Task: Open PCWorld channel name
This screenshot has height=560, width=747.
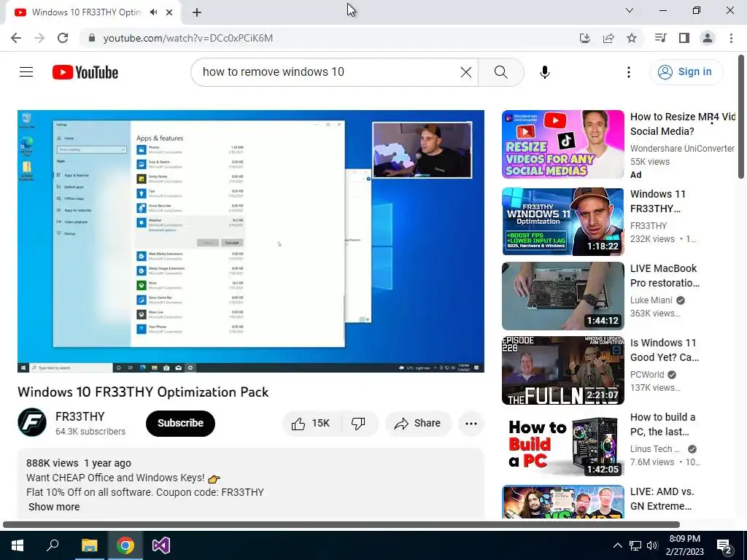Action: 647,374
